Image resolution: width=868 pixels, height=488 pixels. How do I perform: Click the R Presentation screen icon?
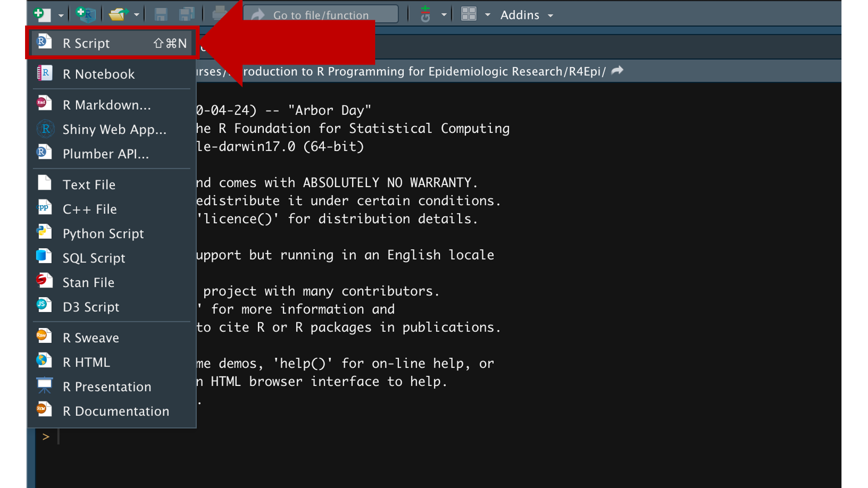tap(44, 385)
